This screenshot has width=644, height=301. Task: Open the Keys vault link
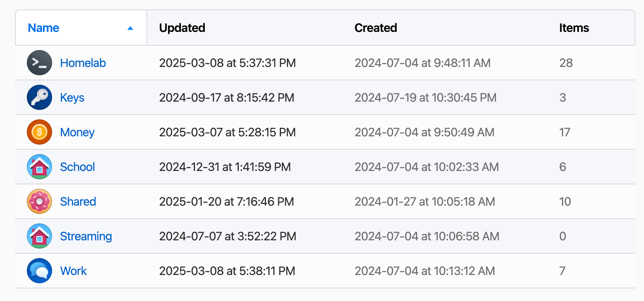tap(72, 98)
